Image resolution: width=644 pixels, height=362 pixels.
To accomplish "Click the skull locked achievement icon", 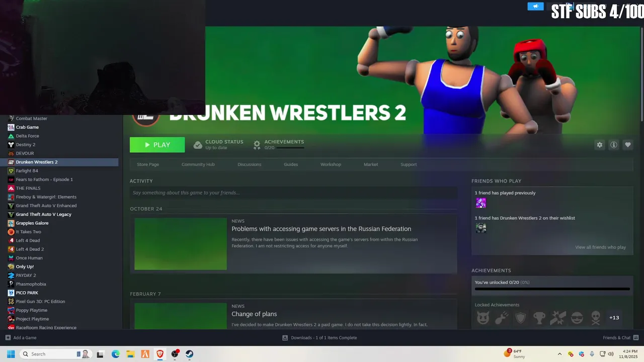I will pyautogui.click(x=596, y=318).
